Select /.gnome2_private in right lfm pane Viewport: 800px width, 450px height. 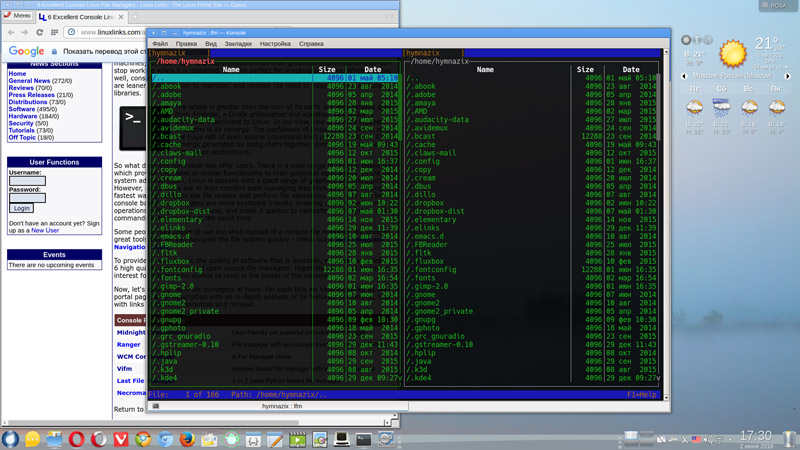439,311
